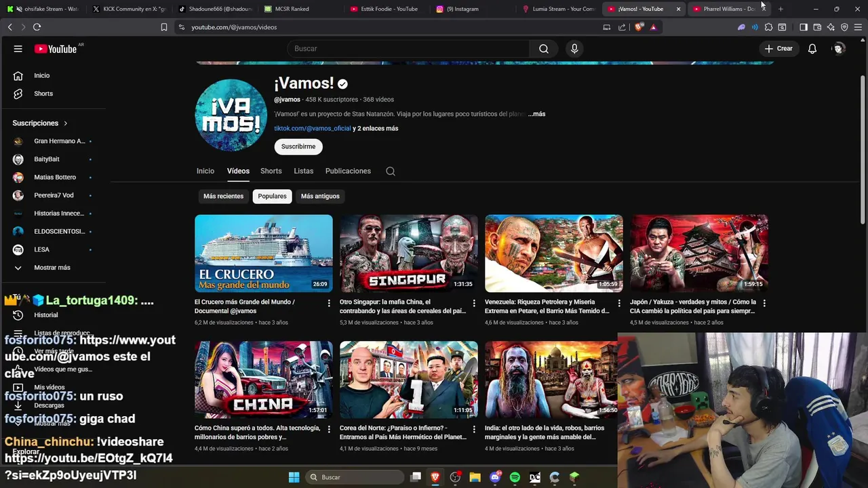Click the Suscribirse button
The image size is (868, 488).
click(x=298, y=146)
